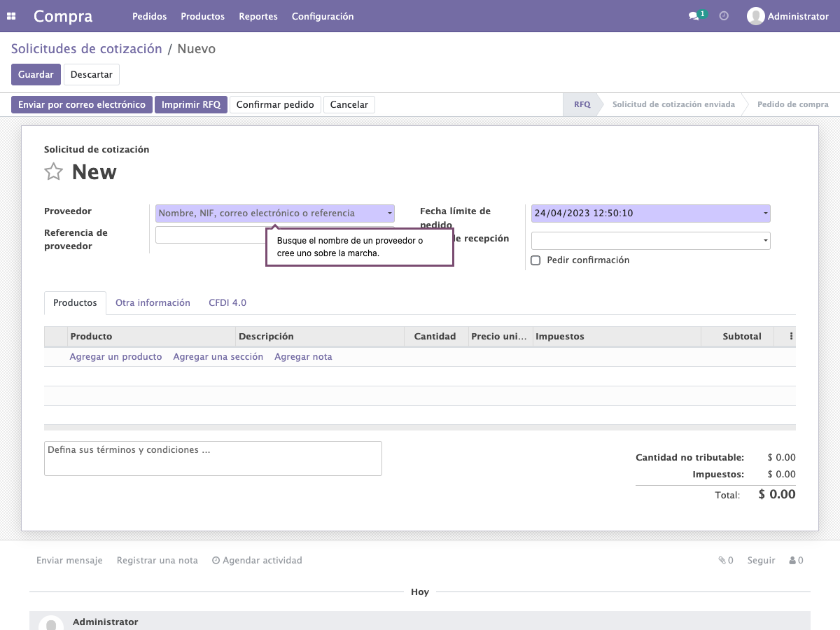Open the apps grid menu icon
The image size is (840, 630).
click(x=11, y=16)
